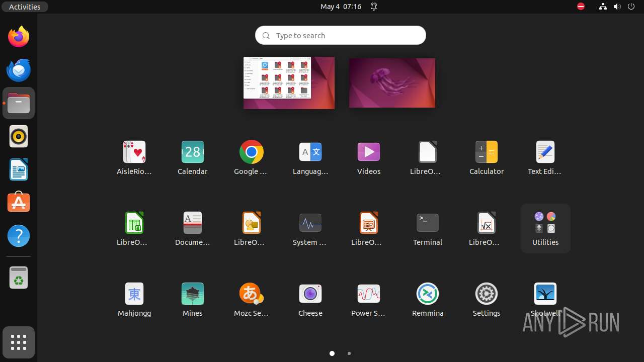This screenshot has height=362, width=644.
Task: Open the Utilities folder
Action: point(545,229)
